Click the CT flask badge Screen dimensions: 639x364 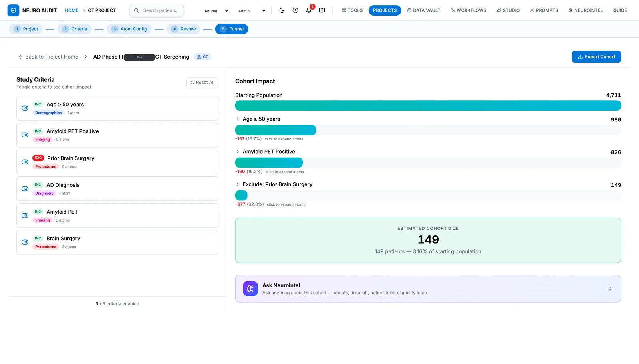point(202,57)
